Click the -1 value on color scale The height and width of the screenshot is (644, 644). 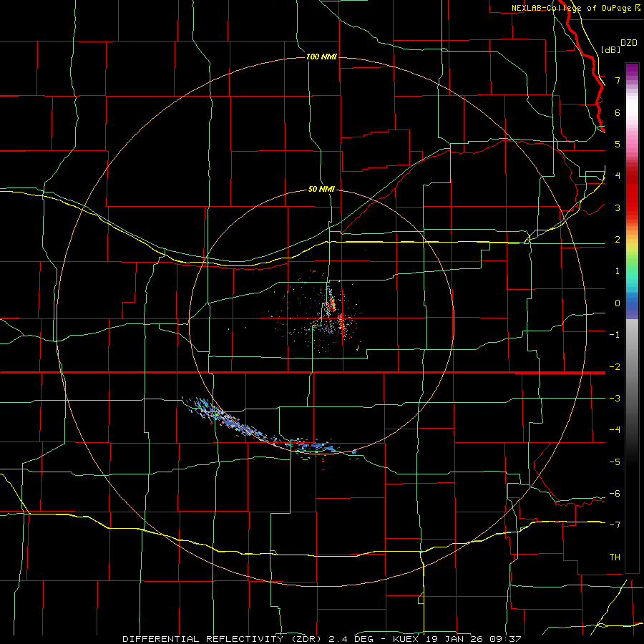coord(615,335)
